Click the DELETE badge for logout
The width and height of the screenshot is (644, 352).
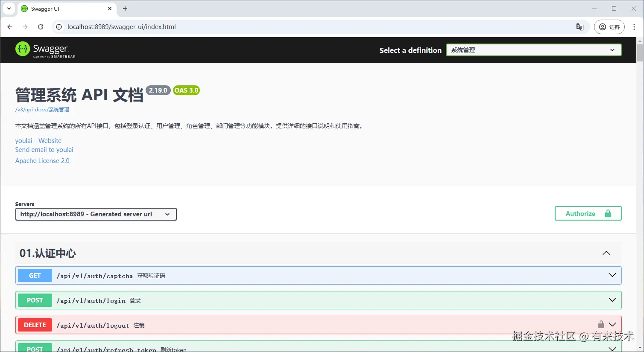click(x=35, y=325)
